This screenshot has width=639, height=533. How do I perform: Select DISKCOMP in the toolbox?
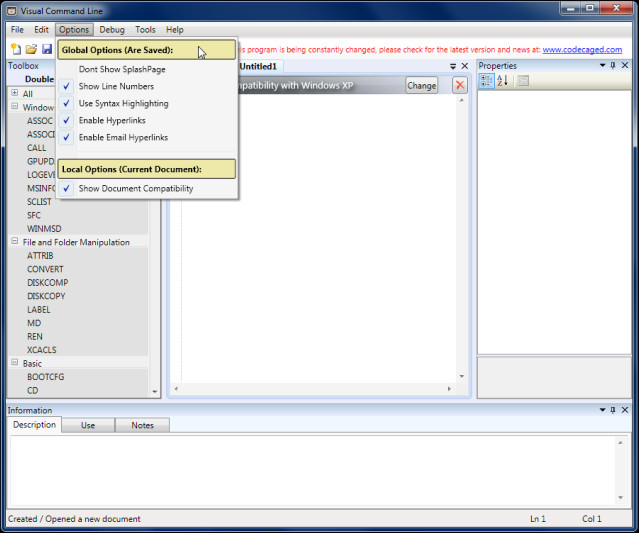(x=48, y=283)
